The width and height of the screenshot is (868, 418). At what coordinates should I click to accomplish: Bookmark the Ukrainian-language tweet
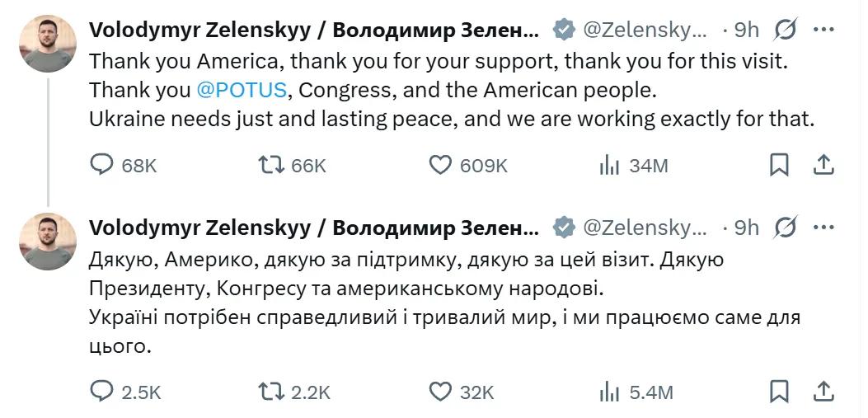[x=779, y=392]
